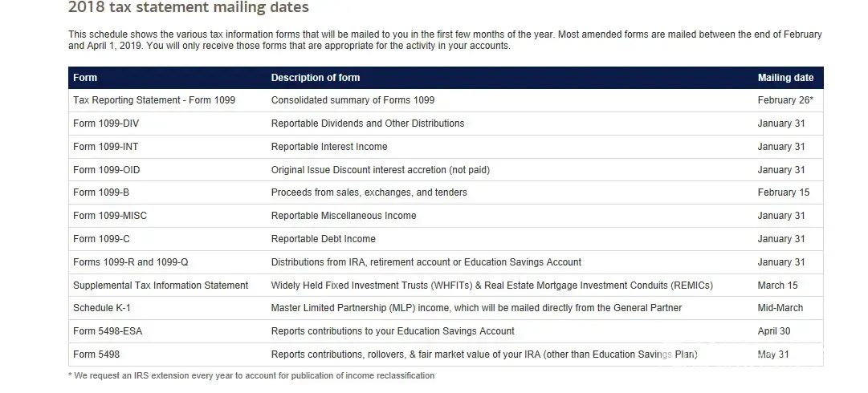The image size is (868, 393).
Task: Select the Form 1099-OID entry
Action: (x=107, y=170)
